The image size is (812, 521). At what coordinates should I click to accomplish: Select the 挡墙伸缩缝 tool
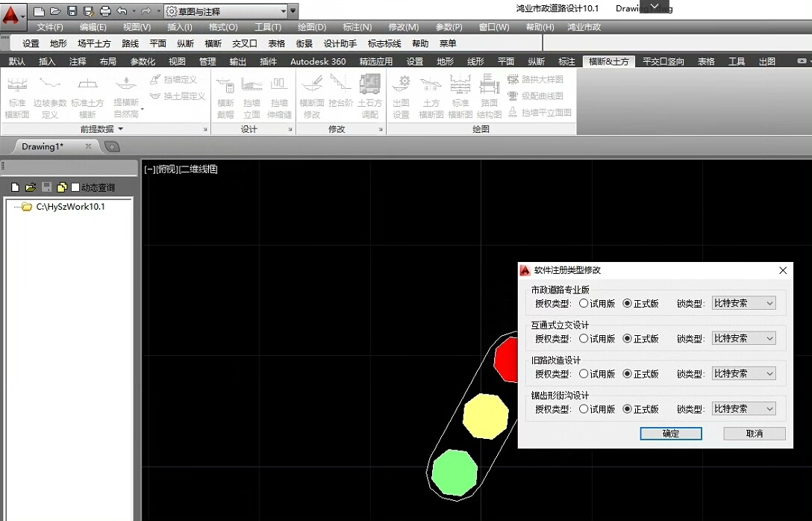coord(279,97)
